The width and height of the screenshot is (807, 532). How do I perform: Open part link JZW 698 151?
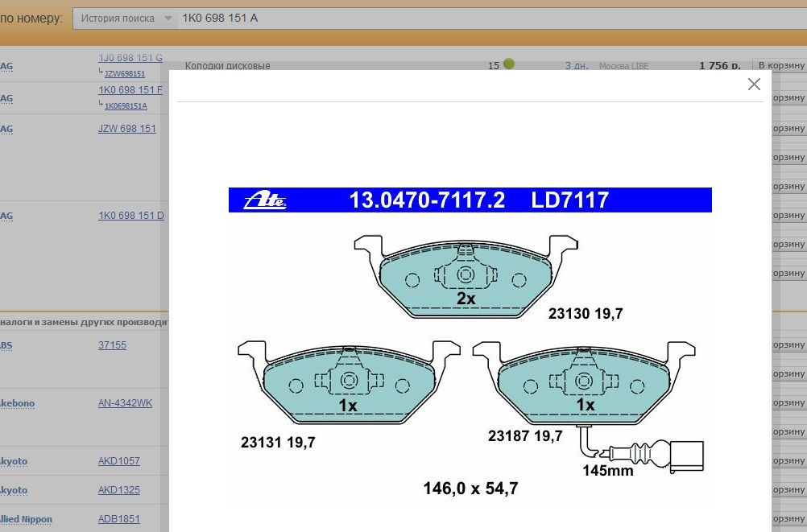tap(127, 129)
